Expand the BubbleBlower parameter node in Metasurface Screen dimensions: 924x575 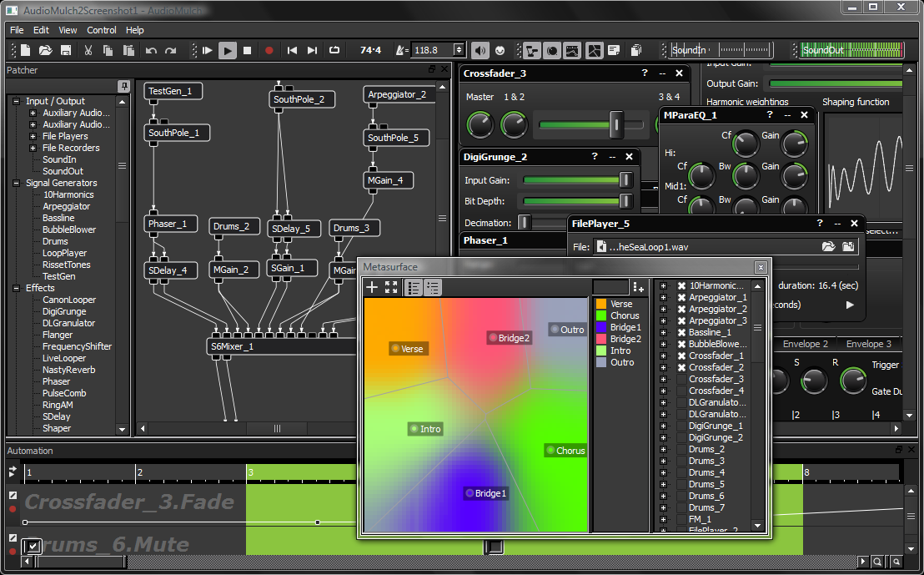(664, 344)
